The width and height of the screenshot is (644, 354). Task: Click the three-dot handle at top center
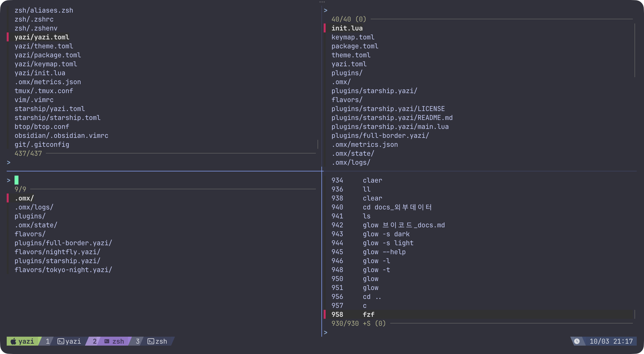click(x=322, y=2)
